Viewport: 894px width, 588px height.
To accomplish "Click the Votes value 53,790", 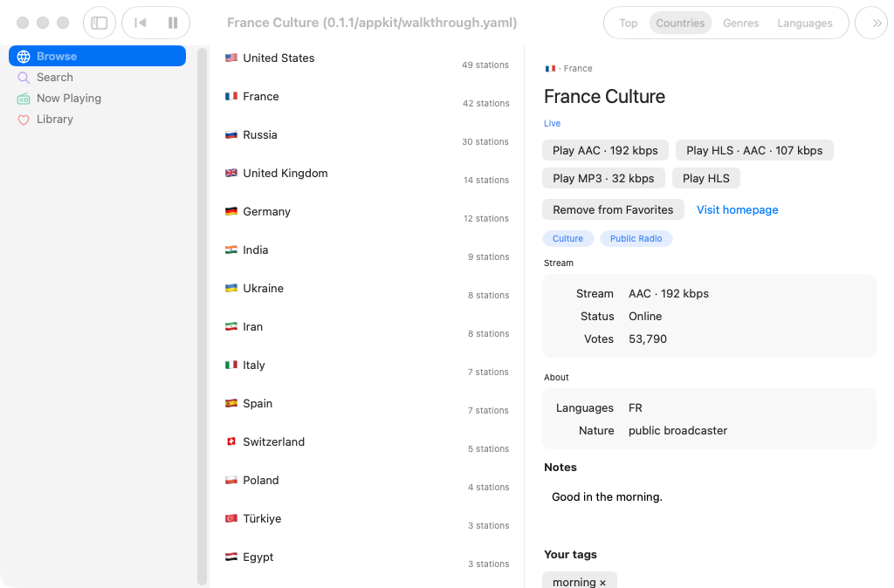I will [x=648, y=339].
